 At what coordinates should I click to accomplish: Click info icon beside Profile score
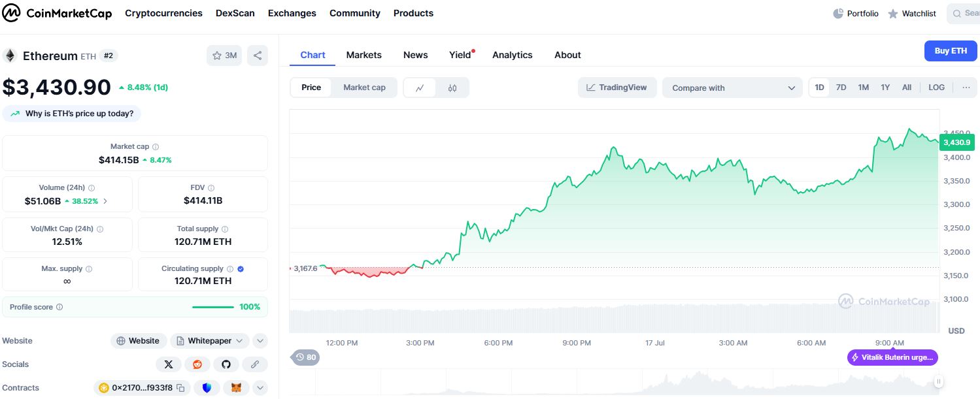pyautogui.click(x=59, y=307)
